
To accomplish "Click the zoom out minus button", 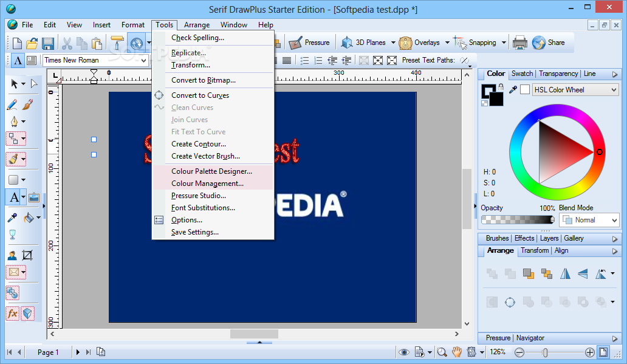I will click(519, 352).
